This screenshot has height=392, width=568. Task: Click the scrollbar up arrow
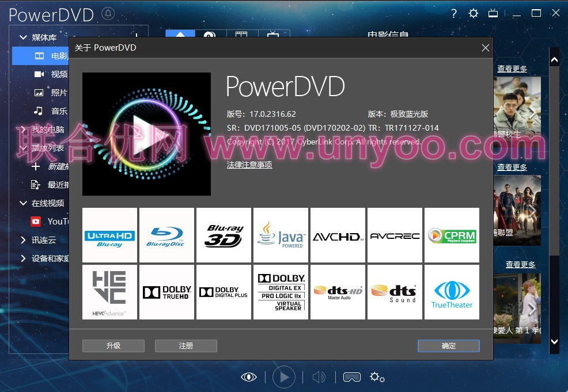click(x=554, y=60)
